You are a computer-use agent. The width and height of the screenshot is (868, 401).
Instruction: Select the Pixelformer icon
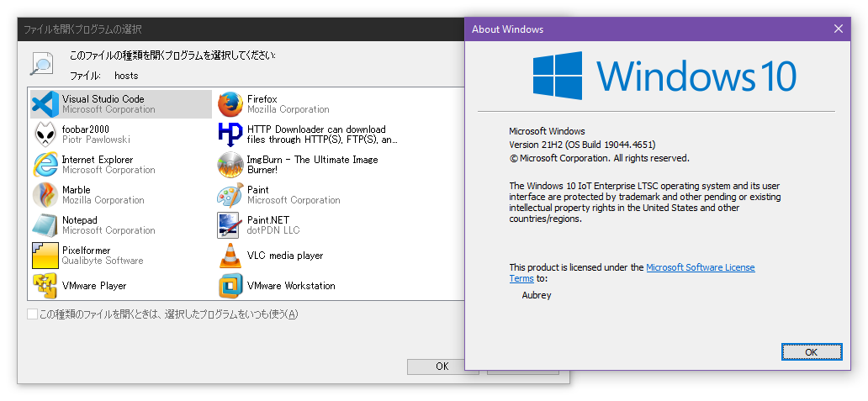coord(45,255)
